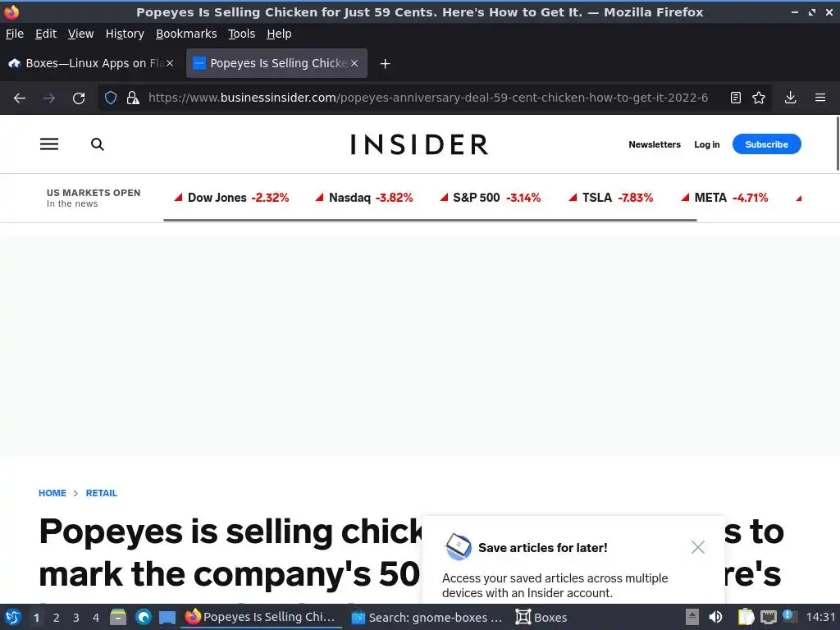Open the TSLA ticker entry
Screen dimensions: 840x630
[x=610, y=198]
